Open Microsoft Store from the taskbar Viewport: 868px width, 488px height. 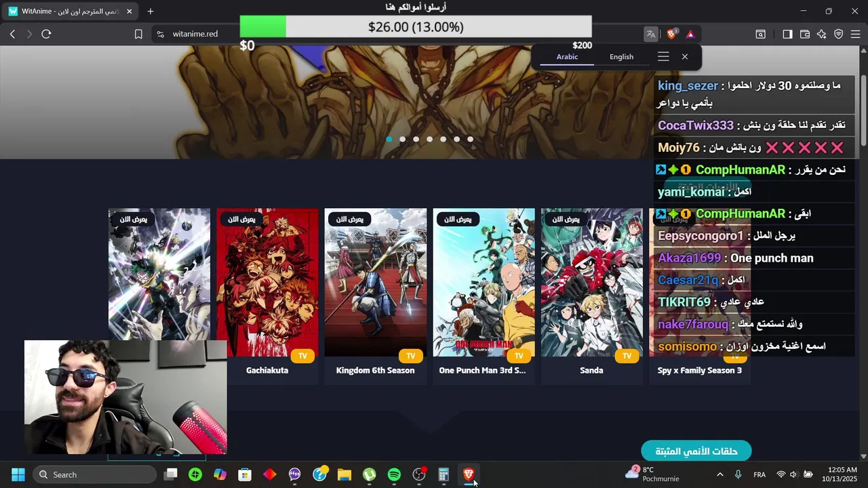pyautogui.click(x=245, y=474)
